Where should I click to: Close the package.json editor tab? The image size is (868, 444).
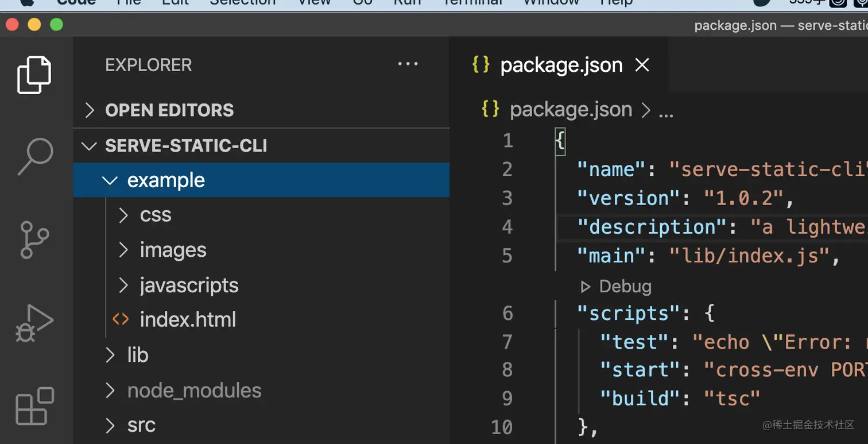[x=642, y=65]
